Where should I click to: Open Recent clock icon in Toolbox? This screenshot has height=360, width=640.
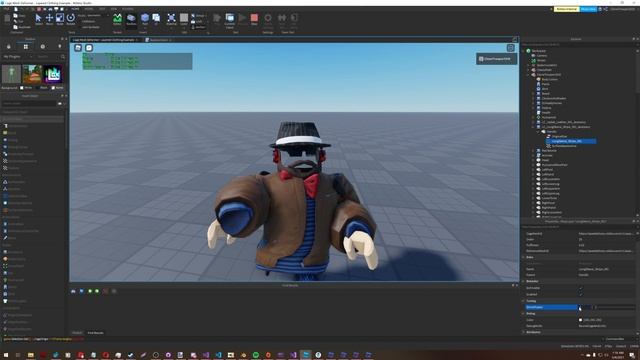pyautogui.click(x=43, y=47)
